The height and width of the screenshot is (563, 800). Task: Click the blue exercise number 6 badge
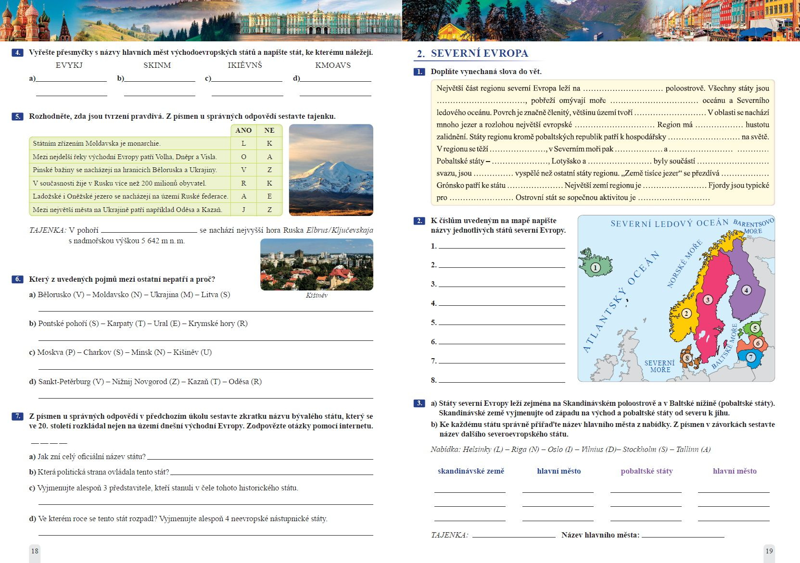point(17,279)
